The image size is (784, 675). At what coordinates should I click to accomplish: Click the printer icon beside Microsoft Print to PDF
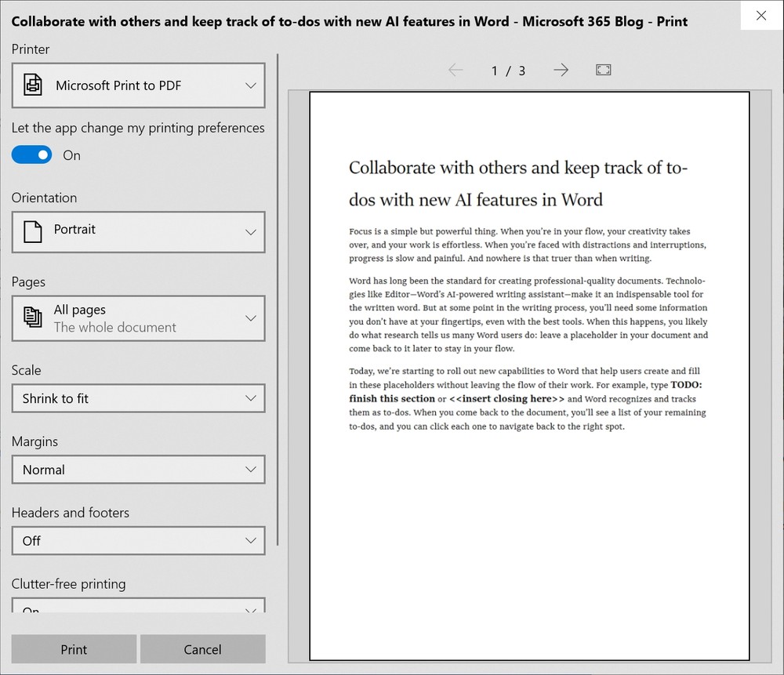click(33, 85)
